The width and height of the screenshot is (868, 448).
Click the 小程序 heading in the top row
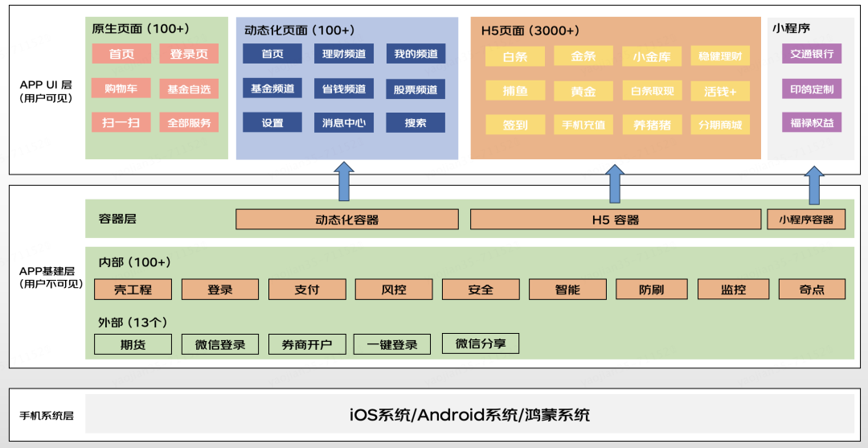tap(792, 27)
